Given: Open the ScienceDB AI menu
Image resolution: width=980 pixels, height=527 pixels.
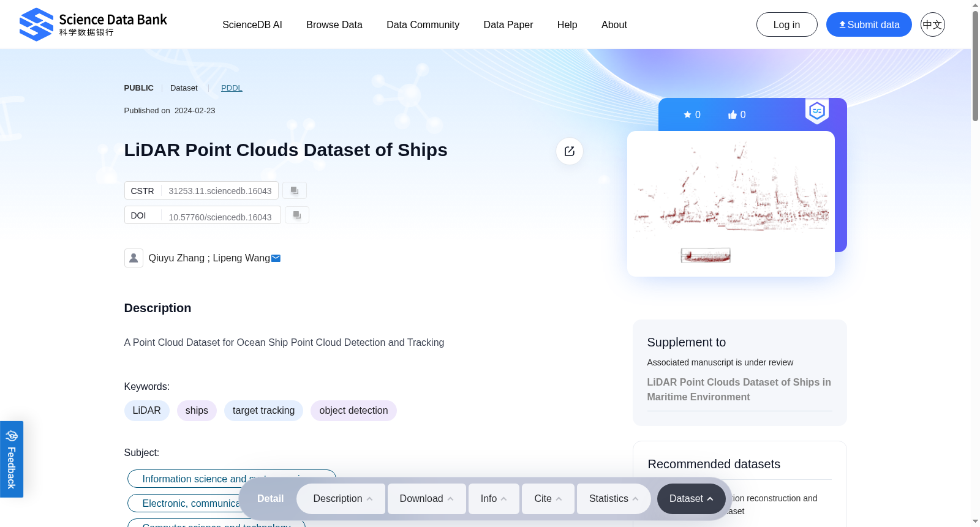Looking at the screenshot, I should tap(252, 24).
